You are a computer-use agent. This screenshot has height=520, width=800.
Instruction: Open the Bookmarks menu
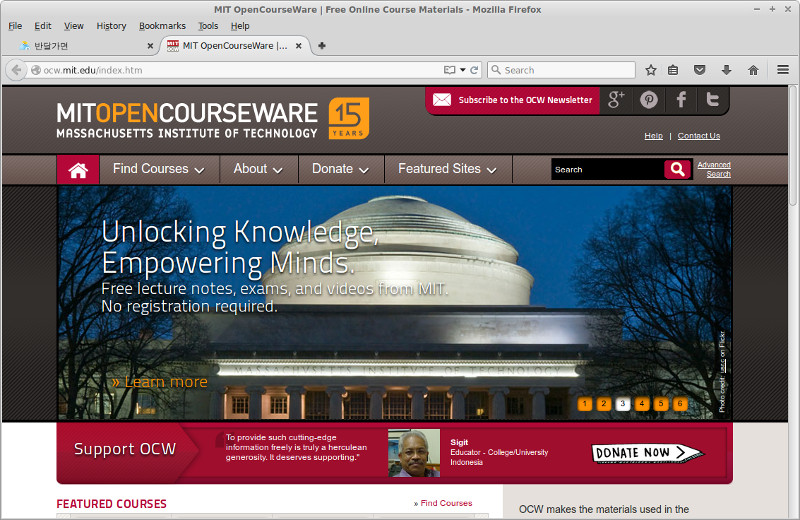click(x=162, y=26)
